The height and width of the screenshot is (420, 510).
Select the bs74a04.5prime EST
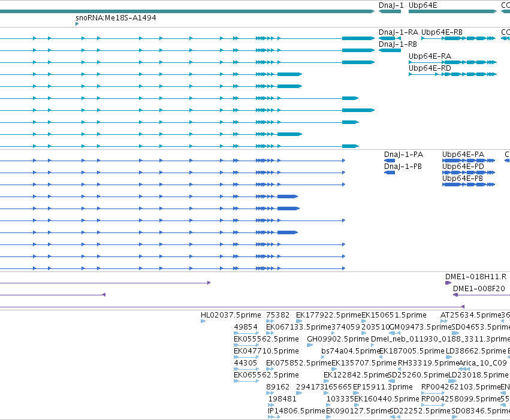322,357
